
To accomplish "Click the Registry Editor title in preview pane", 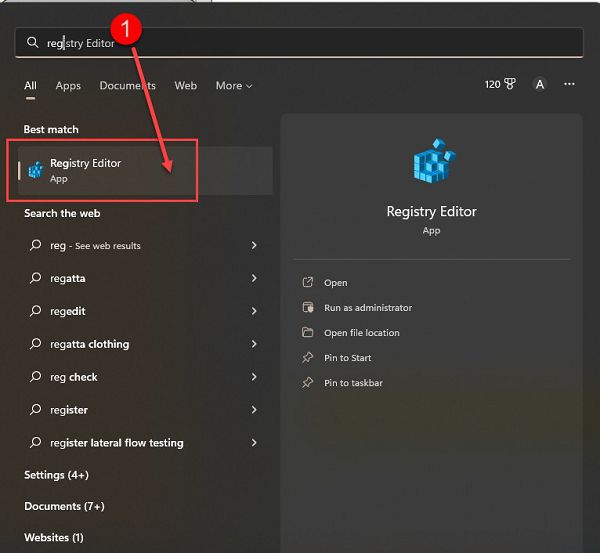I will [x=431, y=211].
